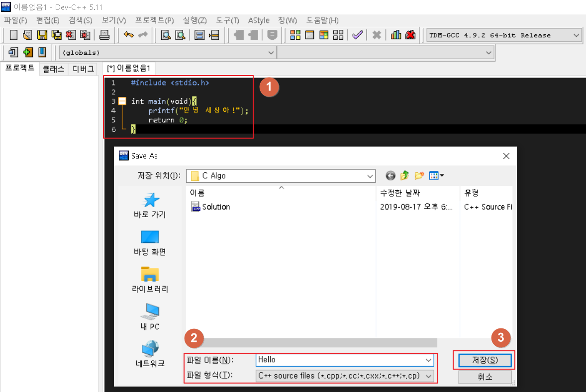Click the Find magnifier icon

[x=166, y=35]
